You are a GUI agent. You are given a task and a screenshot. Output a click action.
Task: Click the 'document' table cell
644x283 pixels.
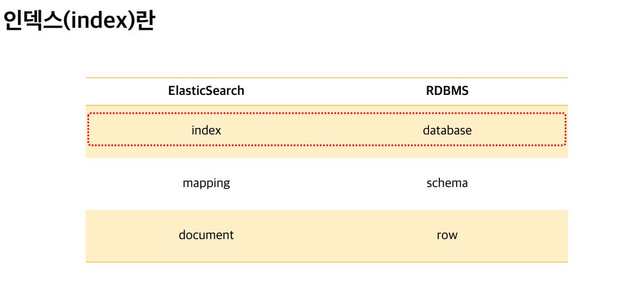(206, 235)
